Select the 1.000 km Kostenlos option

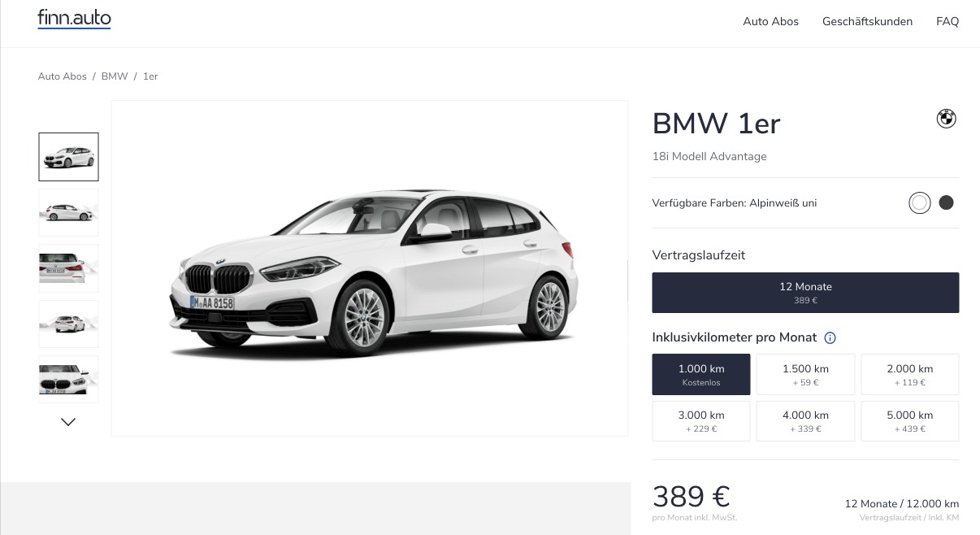(x=700, y=374)
